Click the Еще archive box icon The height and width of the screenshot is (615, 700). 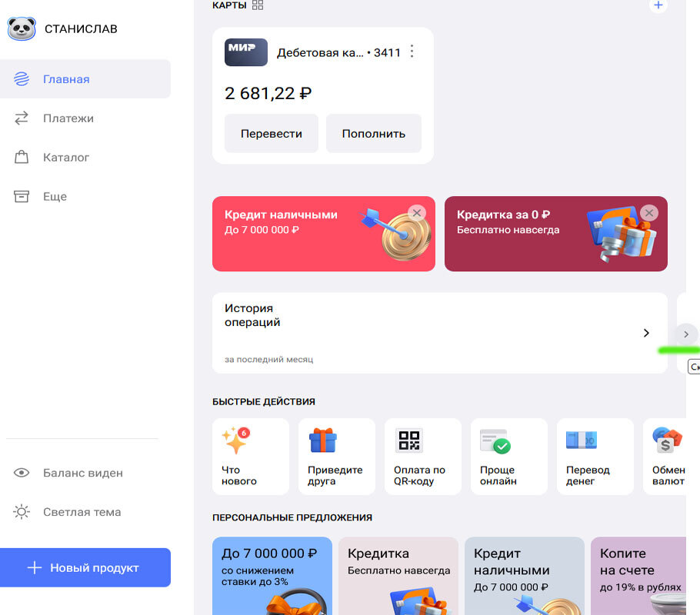point(22,196)
